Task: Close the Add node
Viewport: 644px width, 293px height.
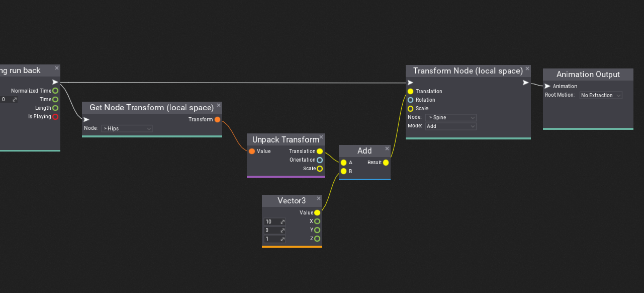Action: 387,149
